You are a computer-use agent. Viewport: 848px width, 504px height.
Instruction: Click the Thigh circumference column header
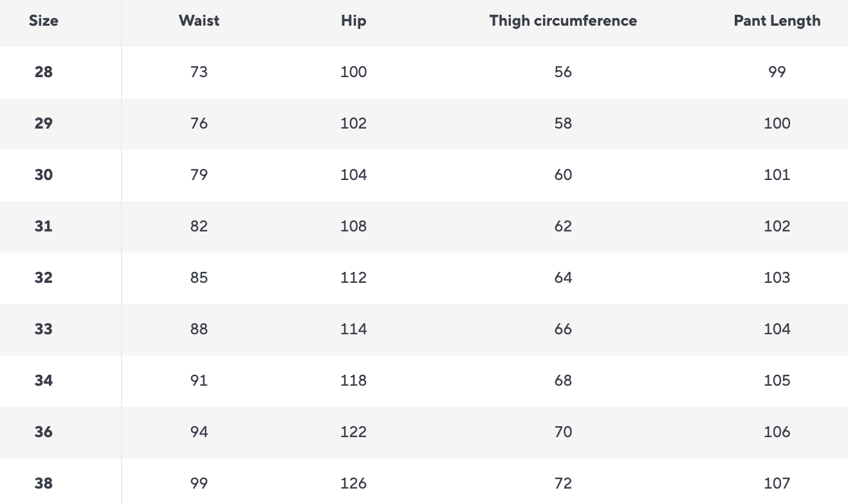point(563,21)
